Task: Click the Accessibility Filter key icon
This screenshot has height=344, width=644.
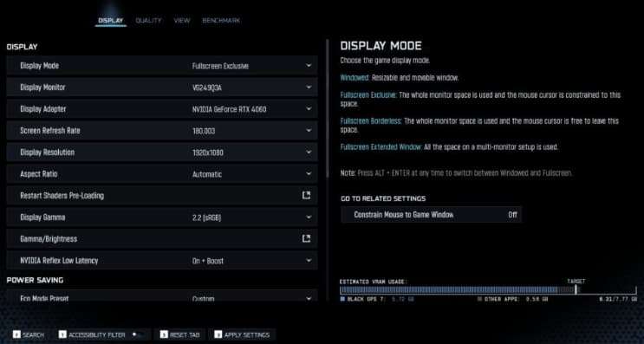Action: click(x=62, y=334)
